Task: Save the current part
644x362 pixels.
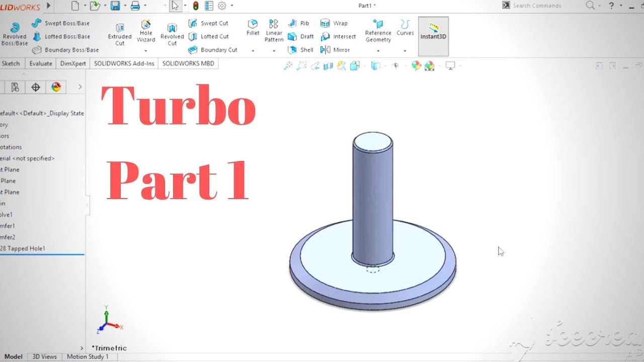Action: (115, 6)
